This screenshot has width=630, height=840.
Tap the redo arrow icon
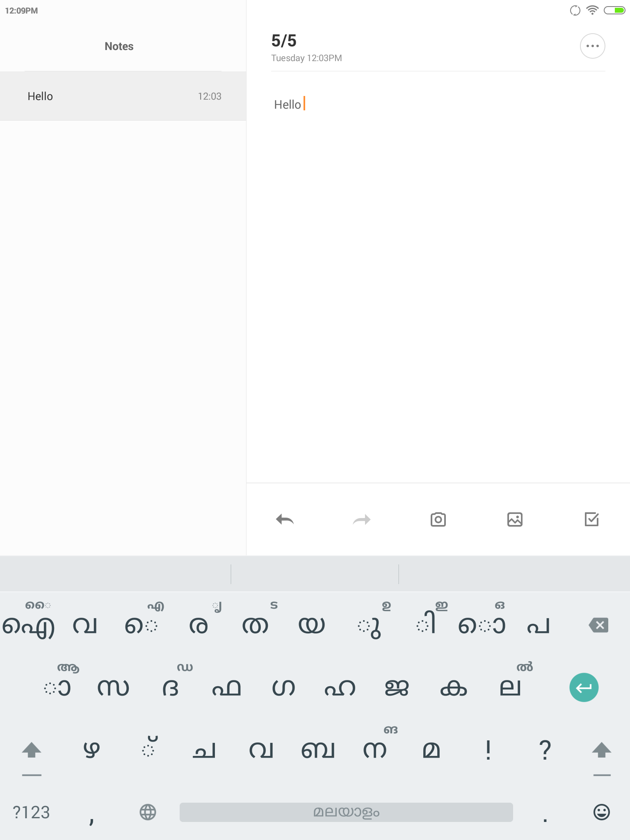click(361, 520)
